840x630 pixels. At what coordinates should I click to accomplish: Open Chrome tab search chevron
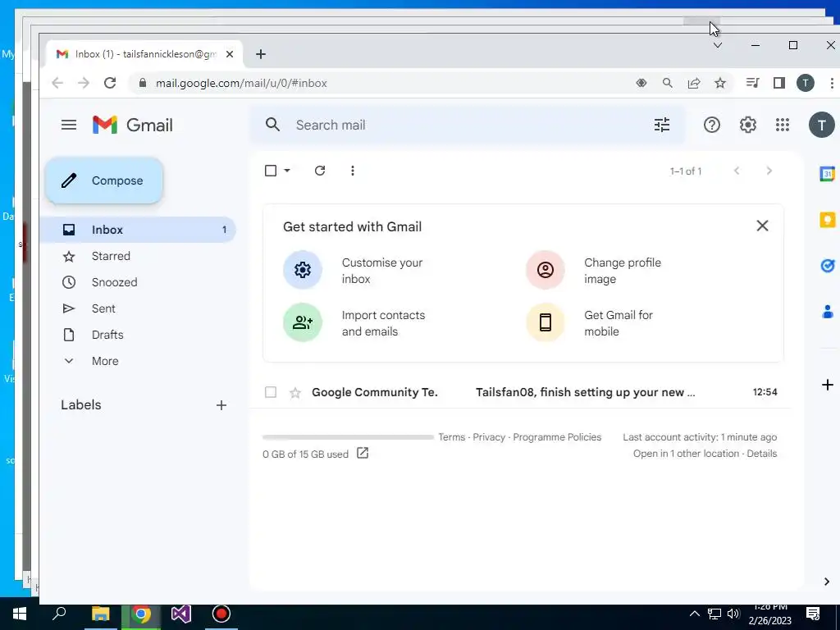[x=717, y=46]
